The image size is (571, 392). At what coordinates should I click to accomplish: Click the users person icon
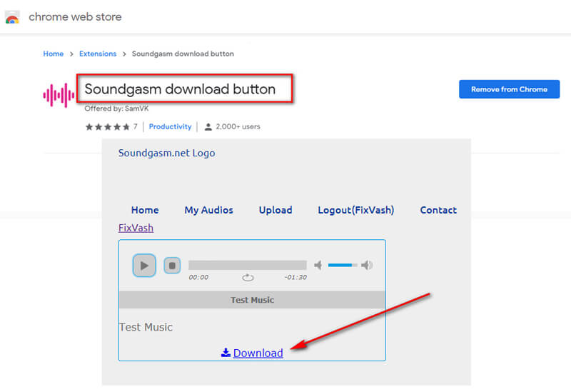coord(208,127)
